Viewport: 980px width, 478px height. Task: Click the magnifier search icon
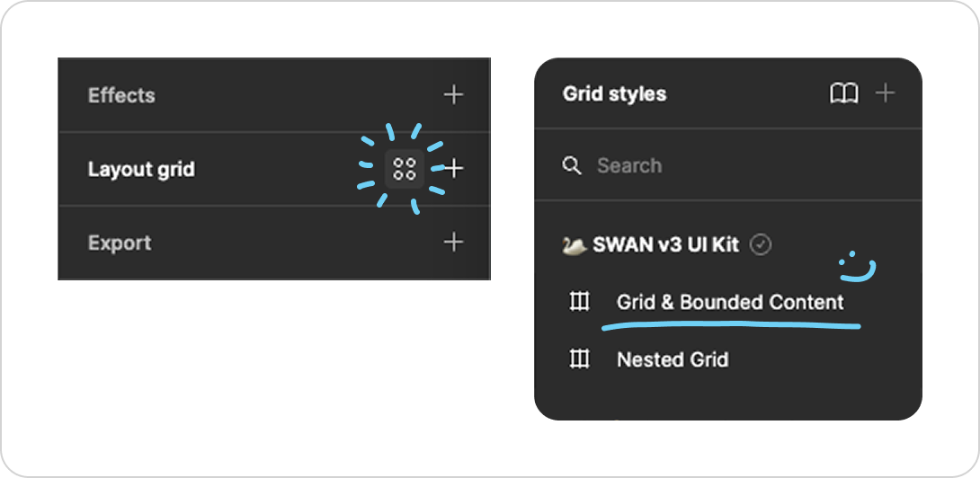tap(572, 165)
